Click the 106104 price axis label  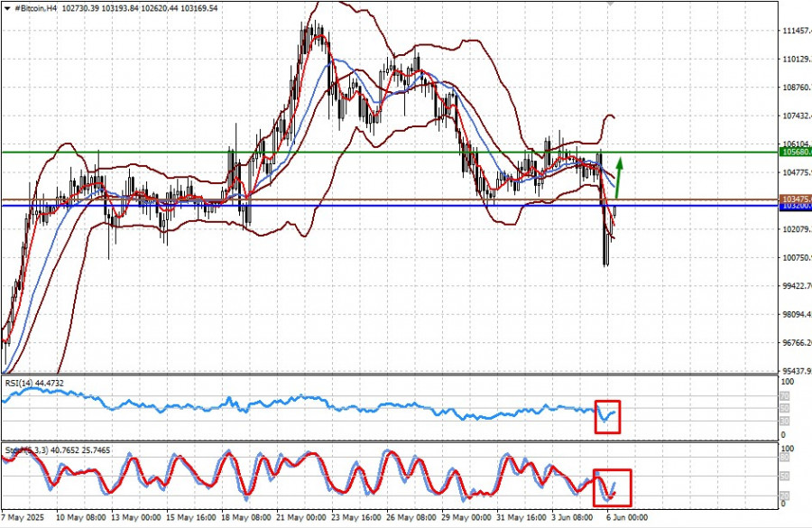(x=797, y=144)
